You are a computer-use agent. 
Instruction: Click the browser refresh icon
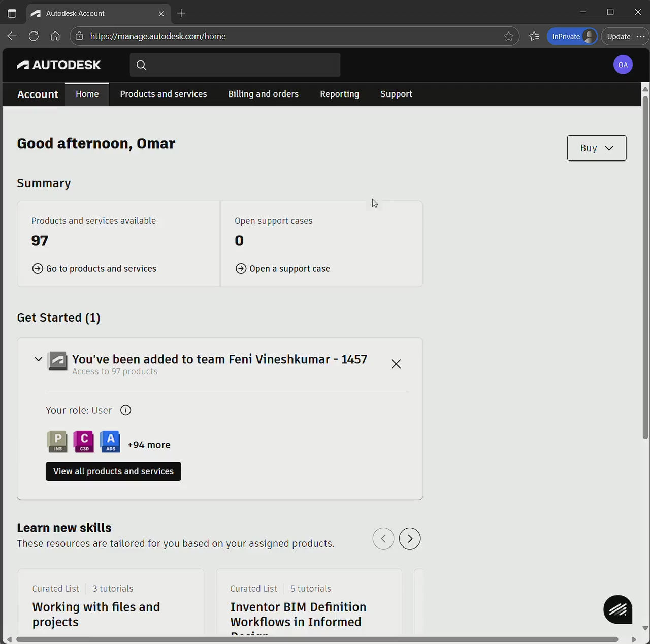(34, 36)
